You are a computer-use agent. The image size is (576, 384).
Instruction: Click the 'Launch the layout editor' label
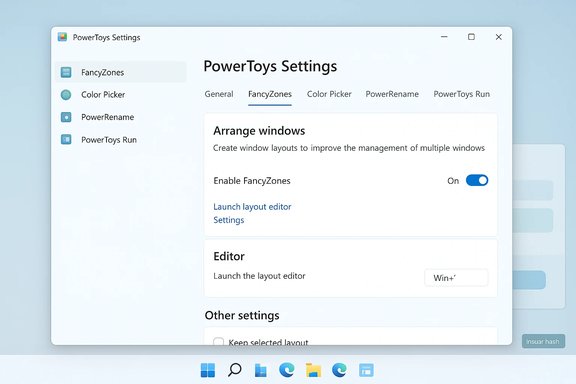pos(259,276)
